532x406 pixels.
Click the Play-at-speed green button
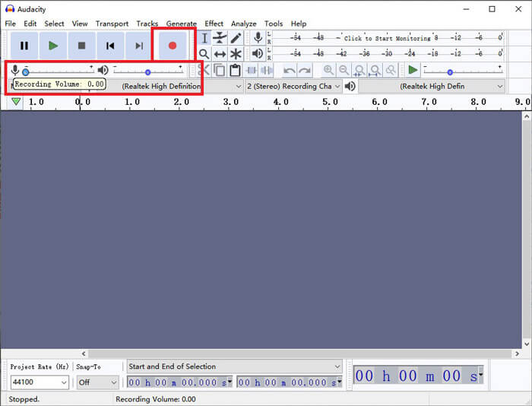coord(413,70)
